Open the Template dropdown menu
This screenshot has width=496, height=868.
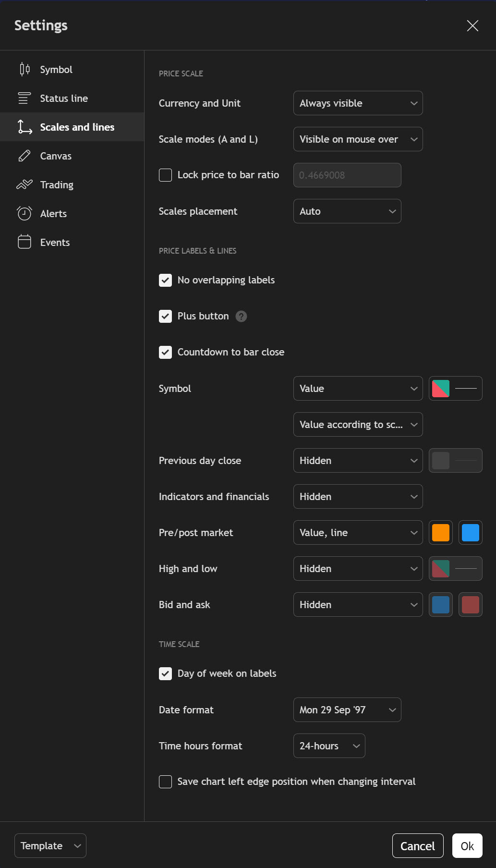(x=50, y=845)
